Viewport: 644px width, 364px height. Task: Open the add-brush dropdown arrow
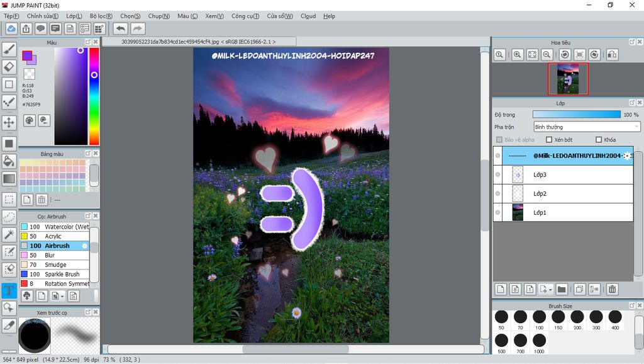(x=62, y=296)
